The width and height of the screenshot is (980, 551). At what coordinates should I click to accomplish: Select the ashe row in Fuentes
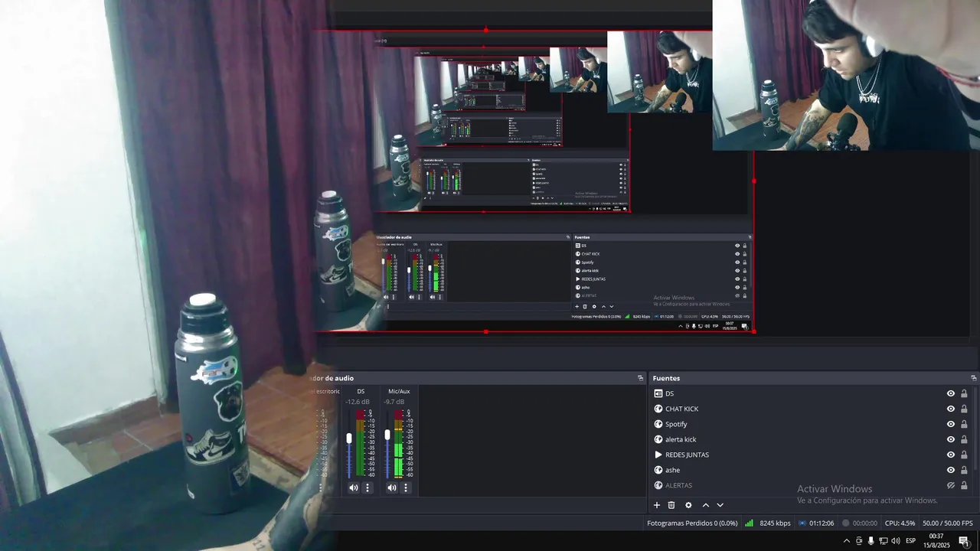(810, 470)
